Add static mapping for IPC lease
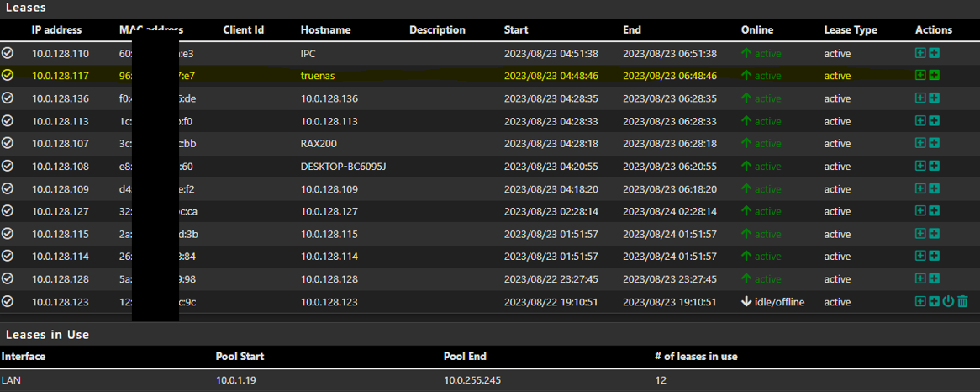The image size is (980, 392). tap(920, 53)
